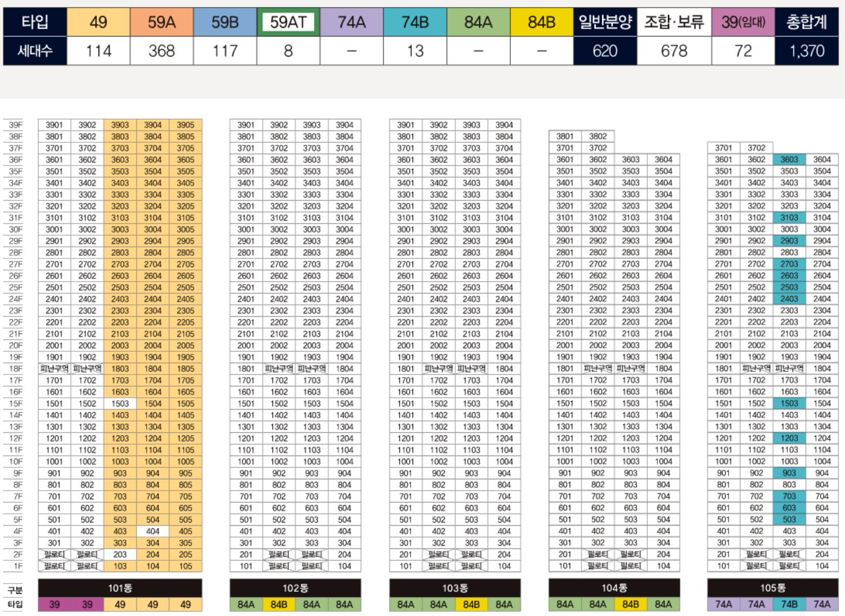Click the orange 59A type header cell
Image resolution: width=845 pixels, height=616 pixels.
161,22
